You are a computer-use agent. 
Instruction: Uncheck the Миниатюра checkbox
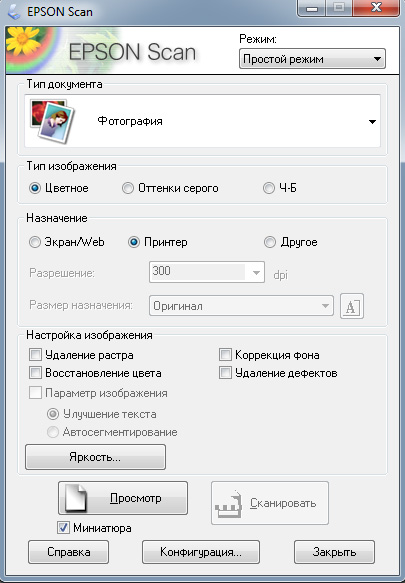point(63,528)
